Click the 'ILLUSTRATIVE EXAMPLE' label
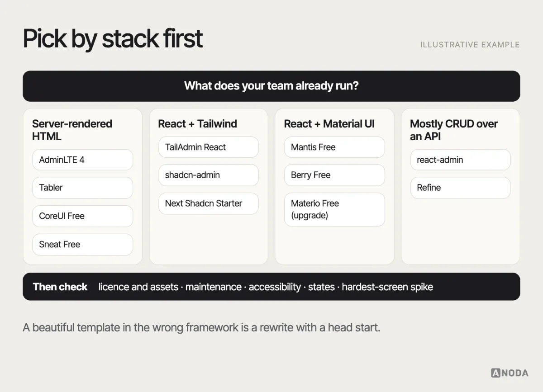This screenshot has width=543, height=392. point(470,45)
